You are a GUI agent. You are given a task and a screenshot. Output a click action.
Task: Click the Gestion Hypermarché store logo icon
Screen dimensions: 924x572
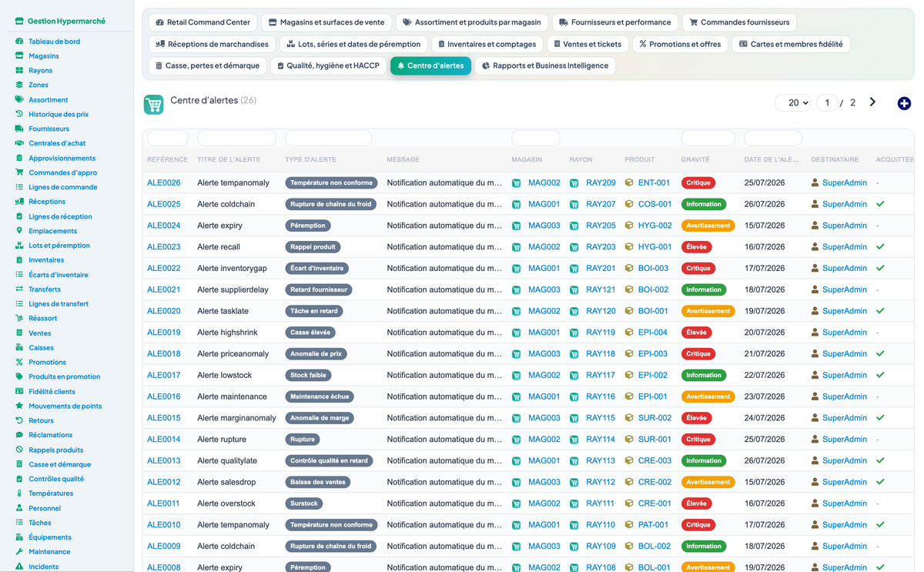tap(20, 22)
